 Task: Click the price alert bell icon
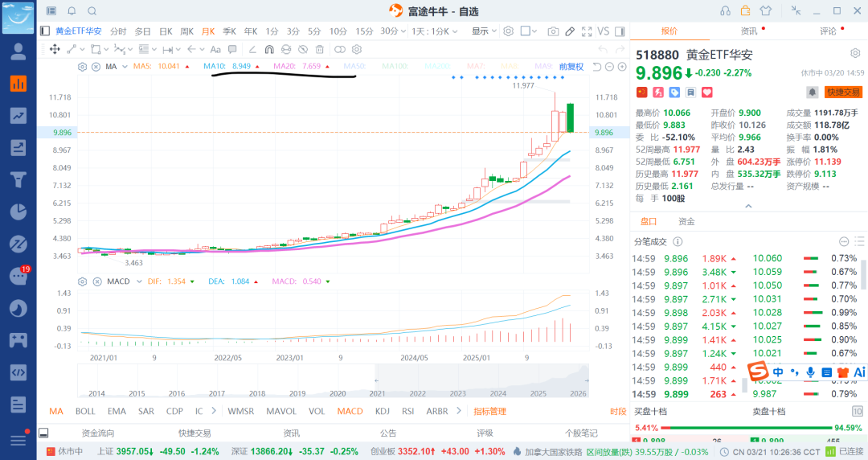click(812, 92)
